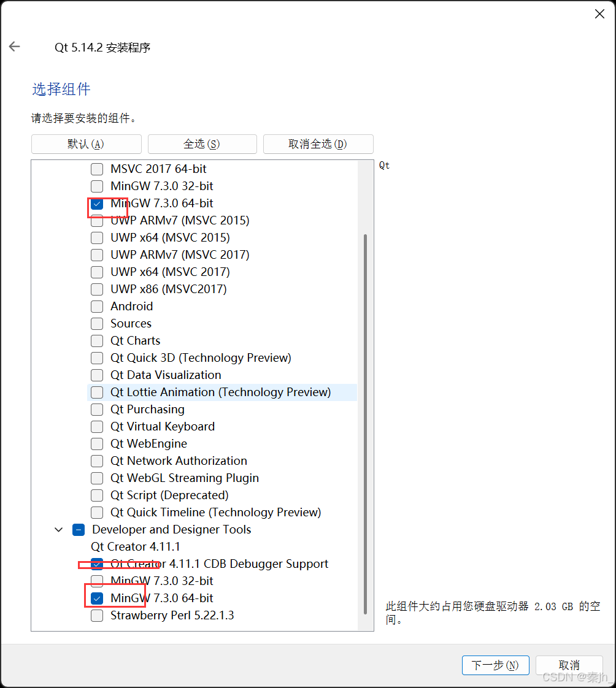616x688 pixels.
Task: Tick UWP ARMv7 (MSVC 2017) checkbox
Action: (x=96, y=255)
